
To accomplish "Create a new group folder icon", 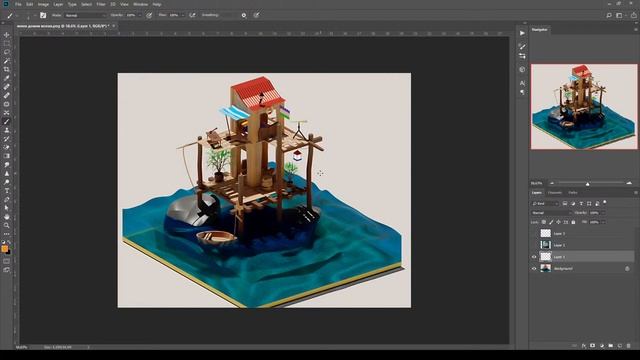I will coord(611,346).
